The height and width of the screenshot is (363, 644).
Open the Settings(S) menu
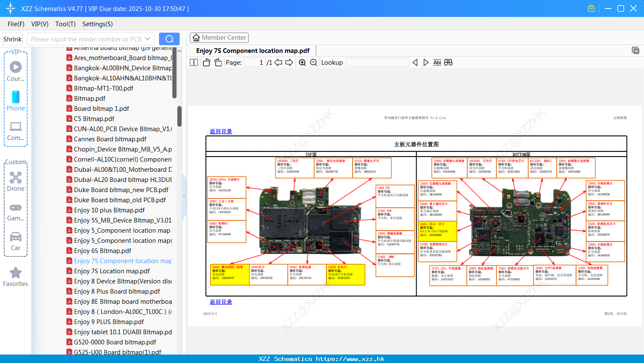97,24
